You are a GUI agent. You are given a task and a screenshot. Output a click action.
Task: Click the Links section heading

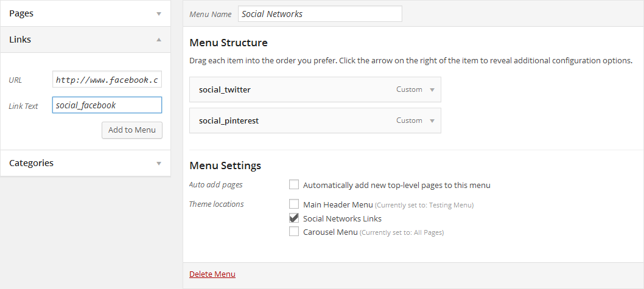point(20,40)
